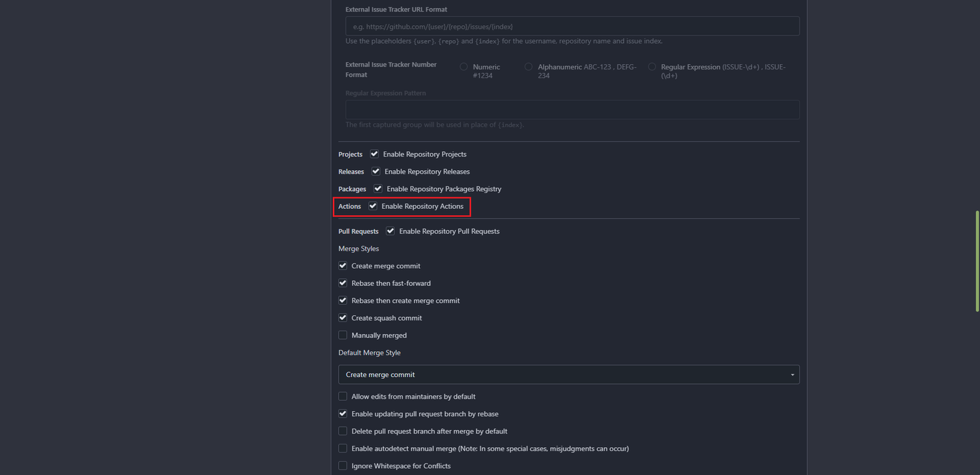Disable the Enable Repository Projects checkbox
The width and height of the screenshot is (980, 475).
click(374, 154)
